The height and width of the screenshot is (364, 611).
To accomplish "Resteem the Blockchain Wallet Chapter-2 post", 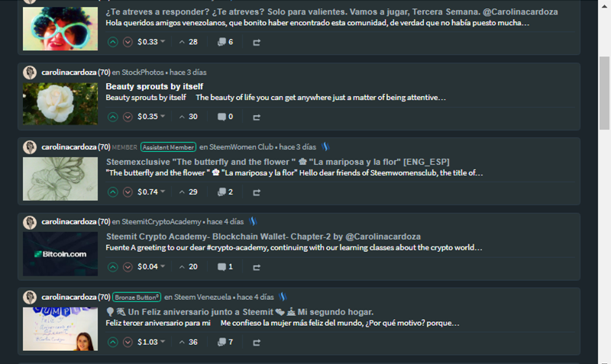I will (x=257, y=267).
